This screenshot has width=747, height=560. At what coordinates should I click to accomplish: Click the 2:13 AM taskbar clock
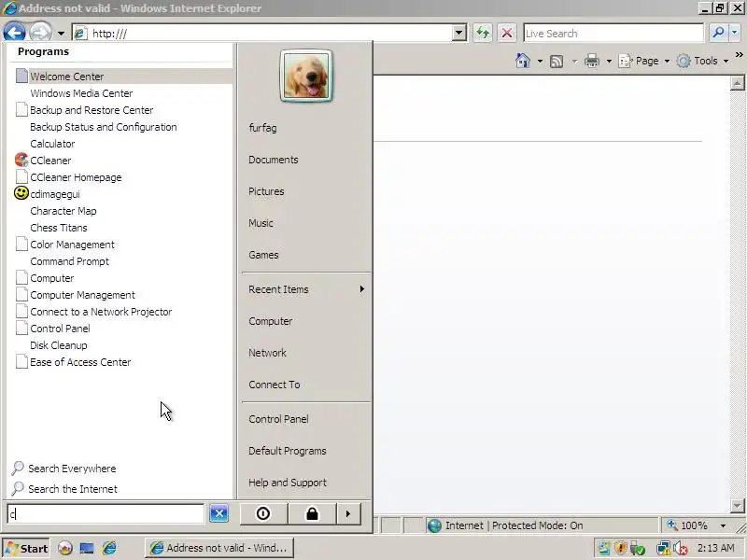coord(716,548)
